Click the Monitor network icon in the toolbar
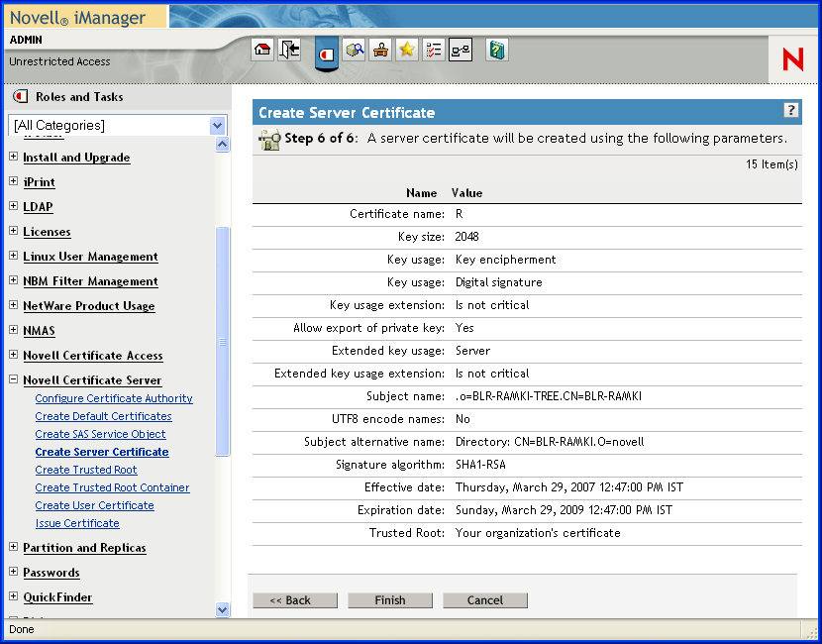This screenshot has height=644, width=822. 460,51
